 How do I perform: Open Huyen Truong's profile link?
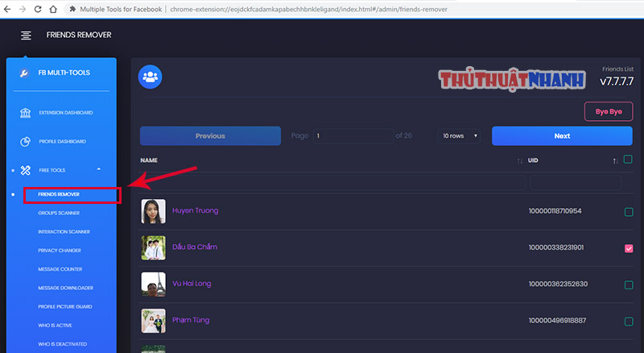195,210
